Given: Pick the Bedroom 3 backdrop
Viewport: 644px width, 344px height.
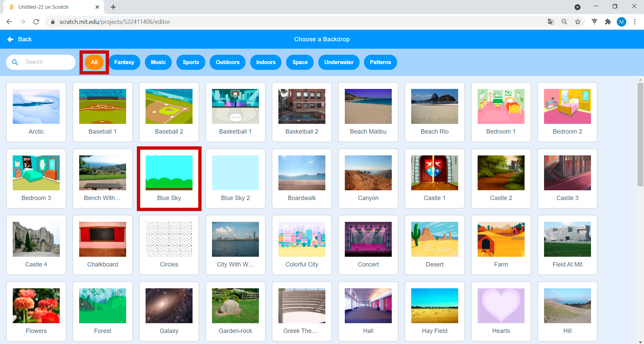Looking at the screenshot, I should tap(36, 179).
